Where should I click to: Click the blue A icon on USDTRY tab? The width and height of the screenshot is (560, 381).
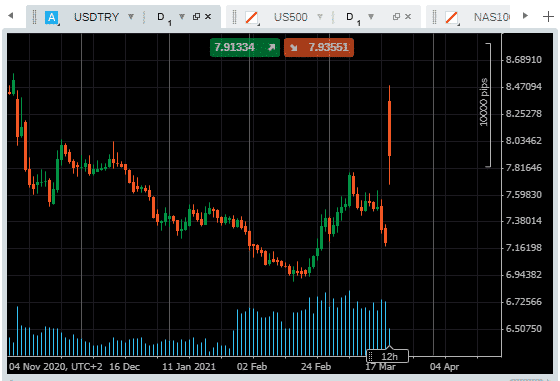51,17
